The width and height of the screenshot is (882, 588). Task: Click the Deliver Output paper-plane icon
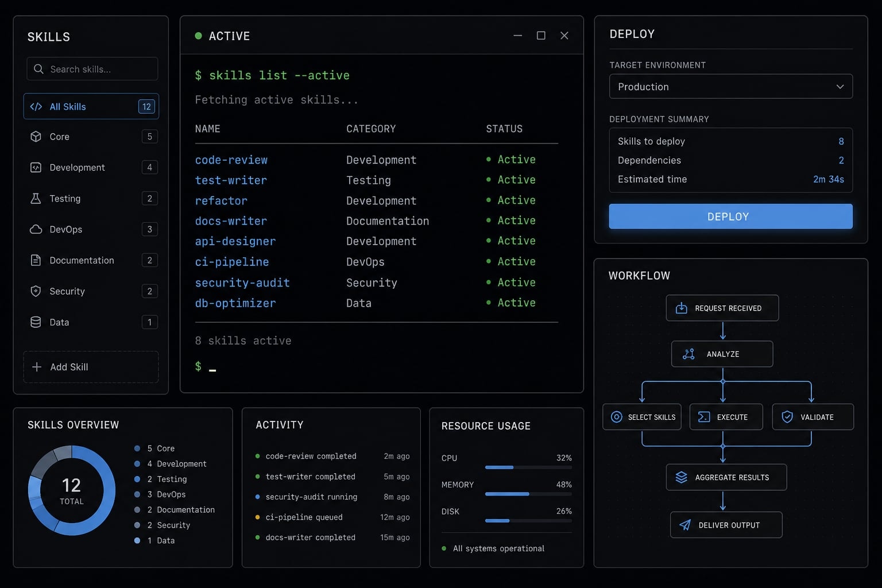pyautogui.click(x=685, y=525)
